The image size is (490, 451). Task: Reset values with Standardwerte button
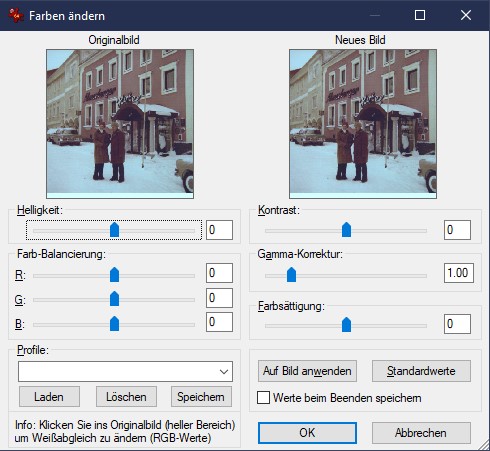click(421, 371)
